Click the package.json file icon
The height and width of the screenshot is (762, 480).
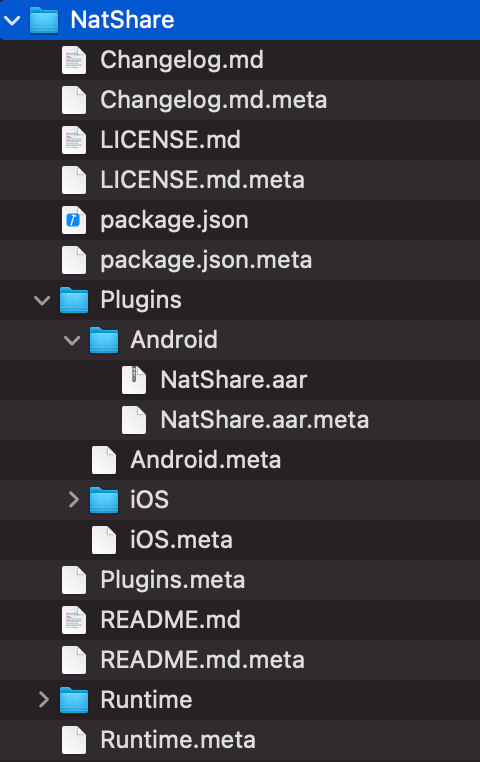tap(74, 220)
